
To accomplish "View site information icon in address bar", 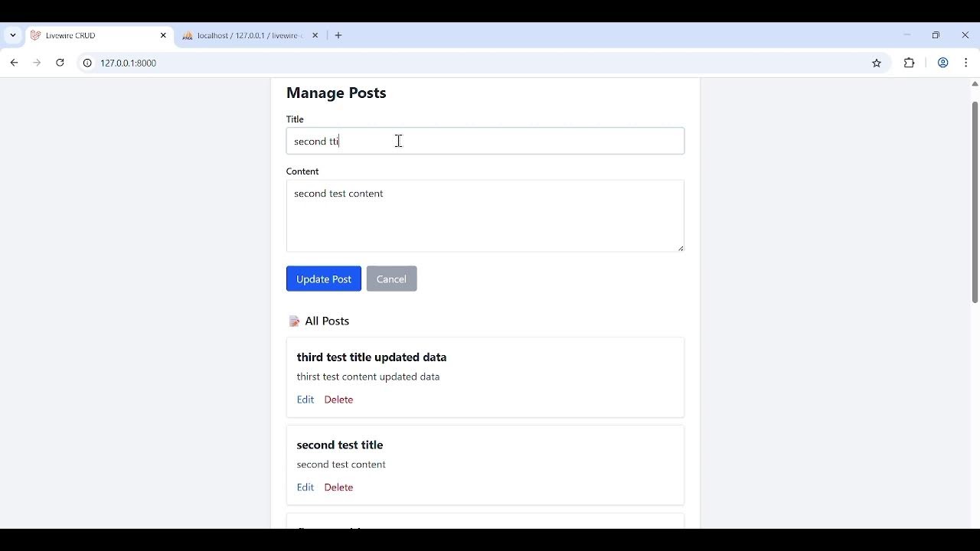I will point(87,64).
